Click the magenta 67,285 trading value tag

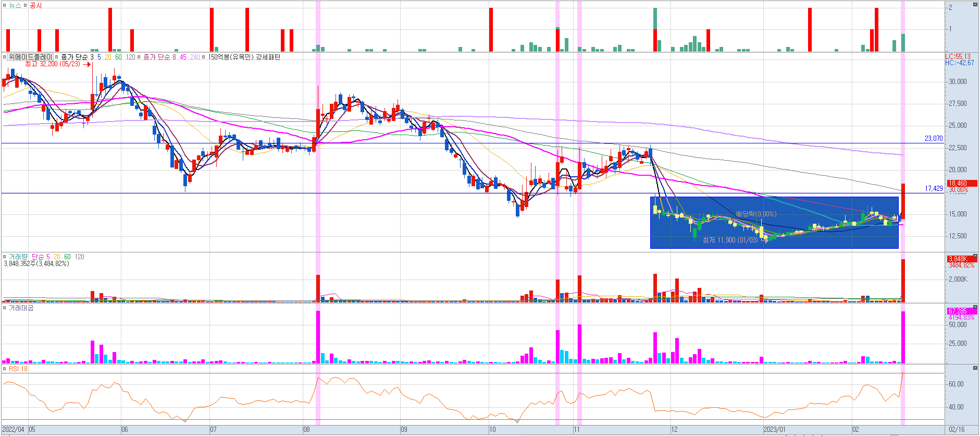click(962, 311)
